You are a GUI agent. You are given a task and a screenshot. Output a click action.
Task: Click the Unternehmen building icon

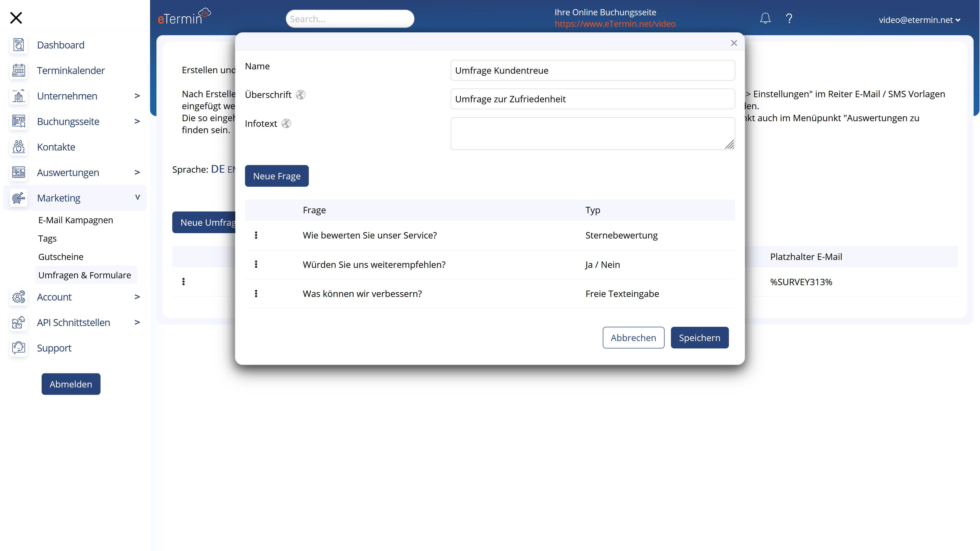pyautogui.click(x=18, y=96)
